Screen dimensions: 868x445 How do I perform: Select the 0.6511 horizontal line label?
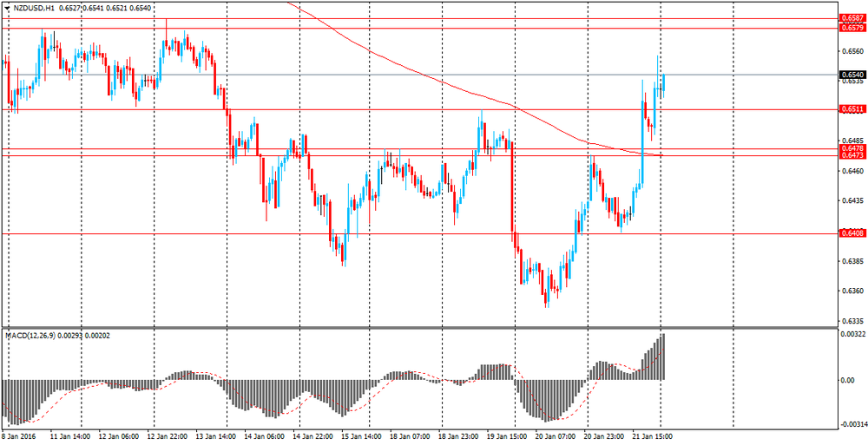pyautogui.click(x=852, y=109)
